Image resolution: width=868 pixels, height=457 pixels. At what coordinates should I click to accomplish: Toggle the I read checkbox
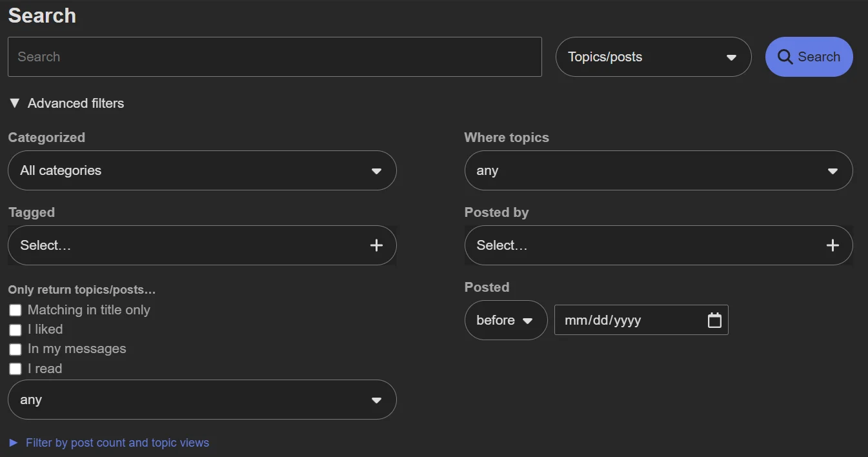[x=15, y=369]
